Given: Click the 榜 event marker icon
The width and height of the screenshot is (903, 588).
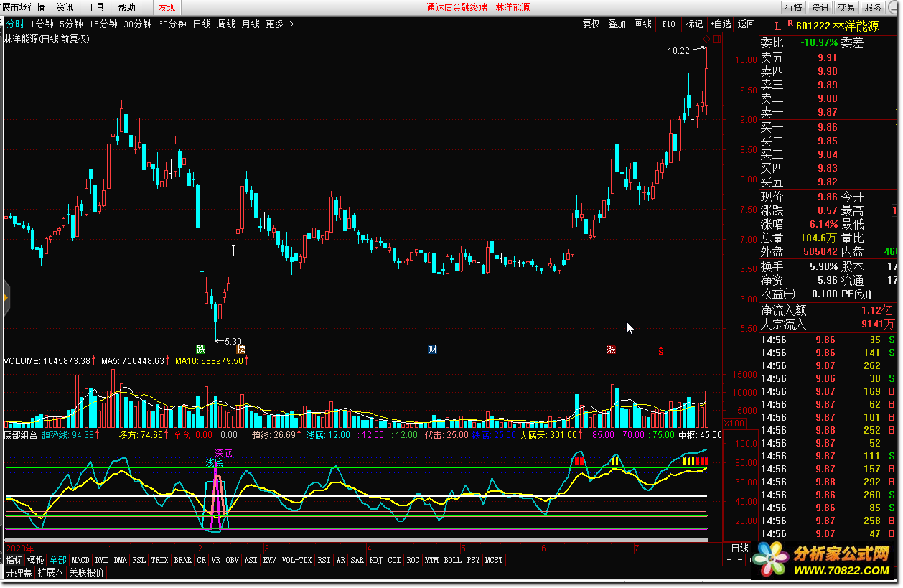Looking at the screenshot, I should tap(241, 350).
